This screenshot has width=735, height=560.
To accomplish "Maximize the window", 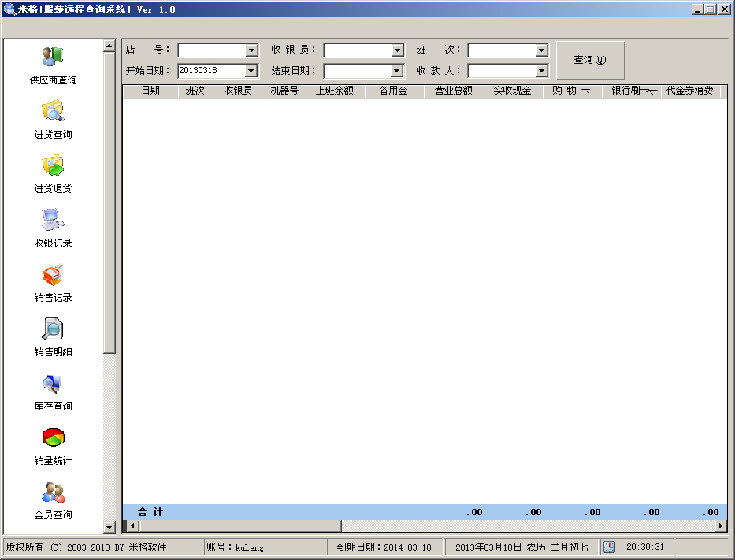I will 711,9.
